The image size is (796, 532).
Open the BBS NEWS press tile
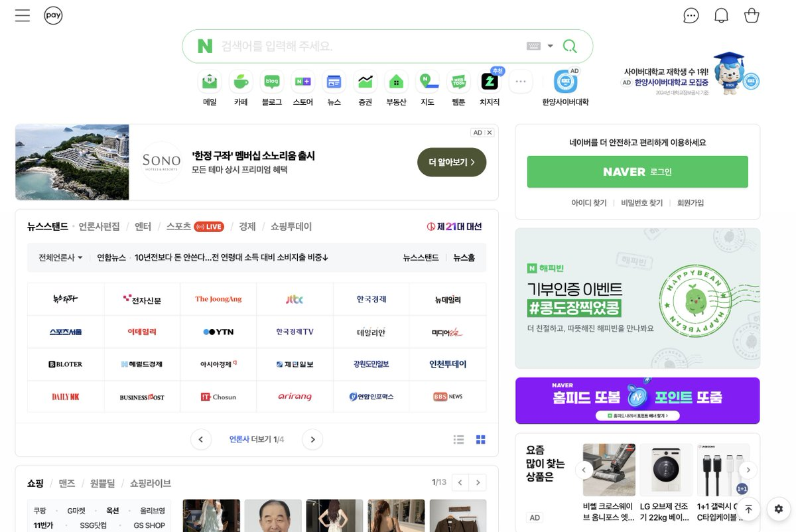[x=448, y=397]
